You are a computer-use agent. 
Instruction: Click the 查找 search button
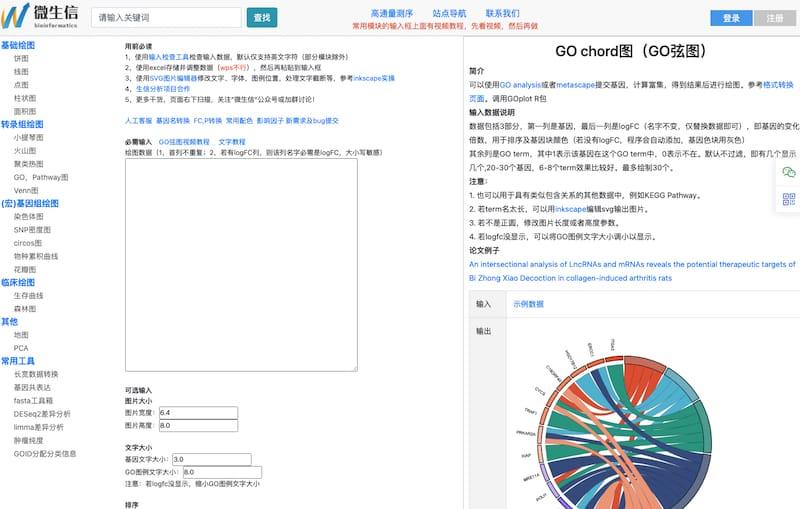(262, 17)
